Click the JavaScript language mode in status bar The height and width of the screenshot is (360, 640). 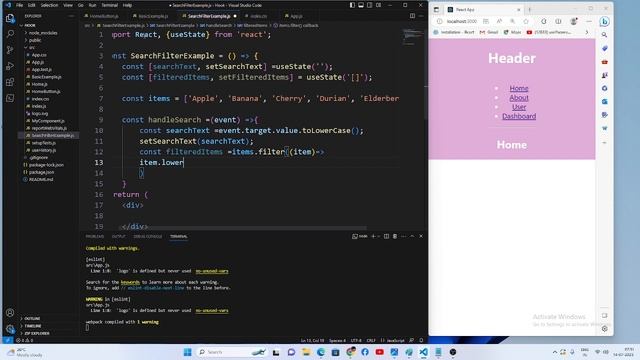396,340
